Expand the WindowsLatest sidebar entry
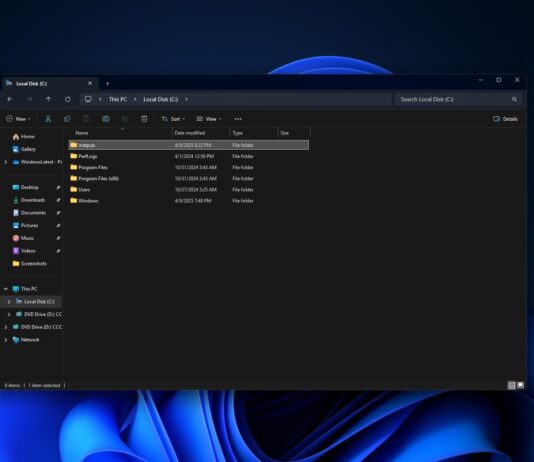 coord(5,162)
